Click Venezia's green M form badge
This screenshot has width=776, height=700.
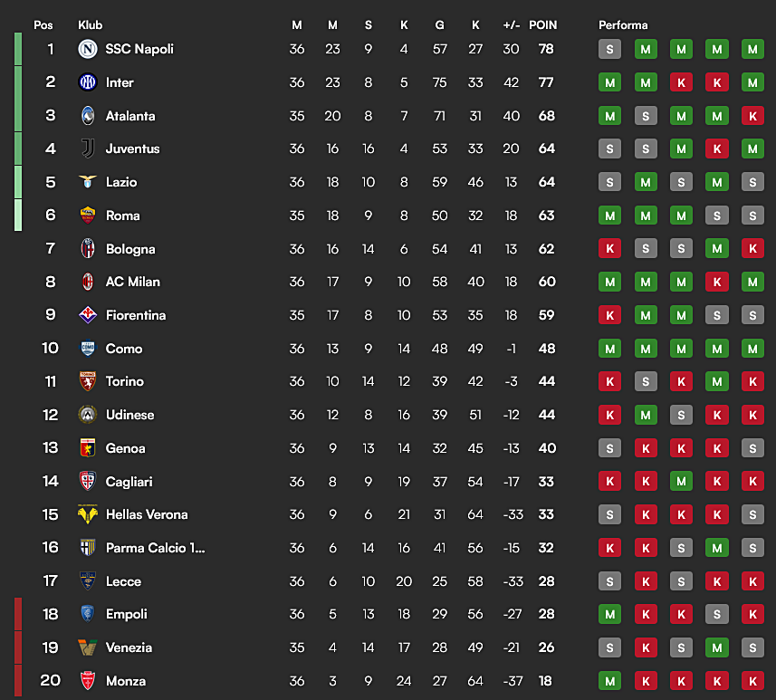[x=717, y=647]
